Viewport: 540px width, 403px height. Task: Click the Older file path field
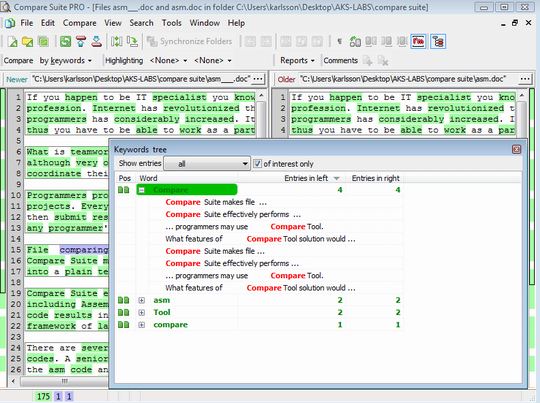[408, 79]
